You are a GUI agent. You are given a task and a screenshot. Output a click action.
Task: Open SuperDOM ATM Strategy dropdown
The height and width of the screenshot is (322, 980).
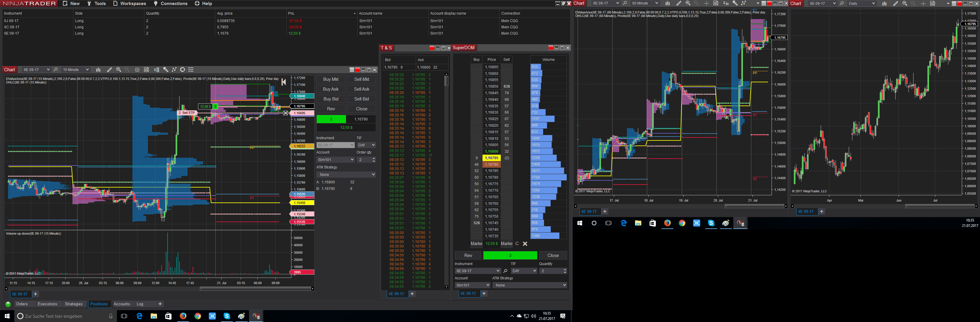coord(530,285)
